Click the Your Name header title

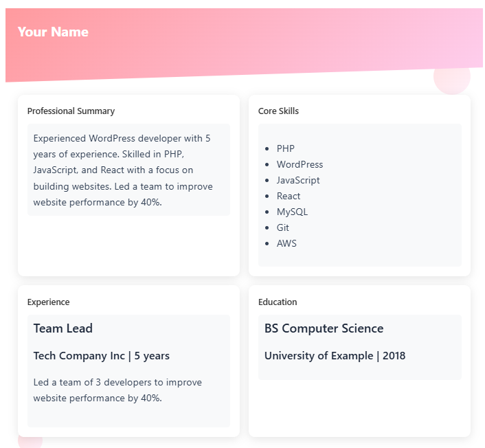53,32
